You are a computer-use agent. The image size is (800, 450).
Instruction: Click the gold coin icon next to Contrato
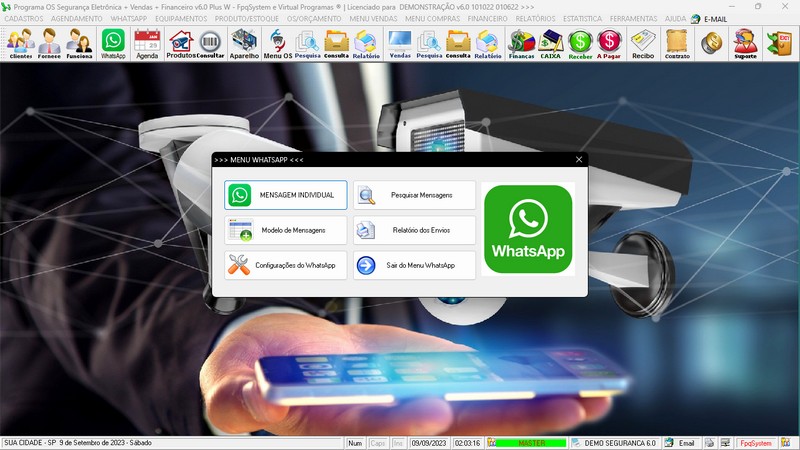click(x=711, y=43)
